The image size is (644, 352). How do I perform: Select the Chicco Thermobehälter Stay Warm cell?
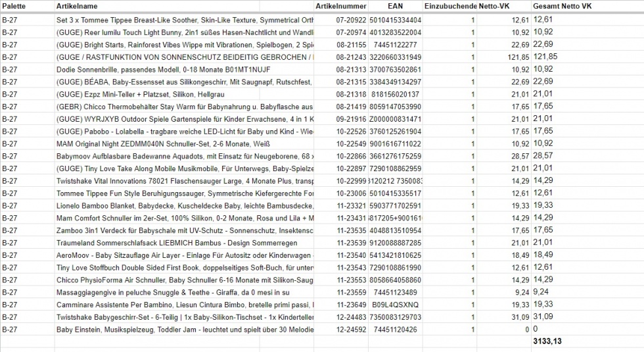(185, 107)
